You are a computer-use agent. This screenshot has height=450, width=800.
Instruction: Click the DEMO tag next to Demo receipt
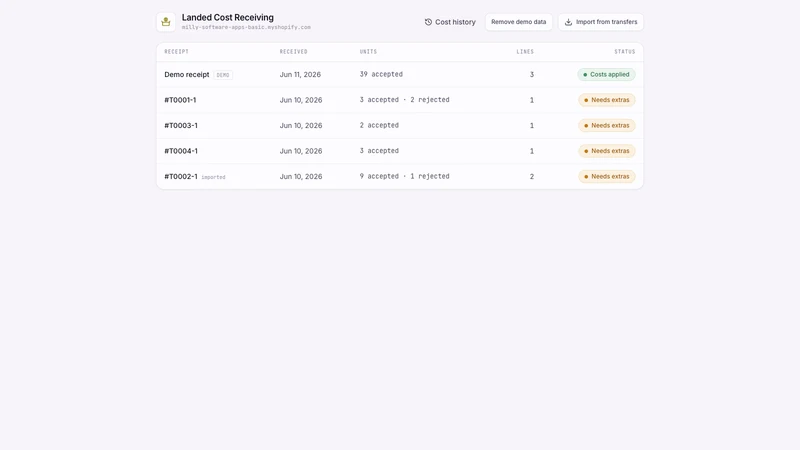click(x=223, y=75)
